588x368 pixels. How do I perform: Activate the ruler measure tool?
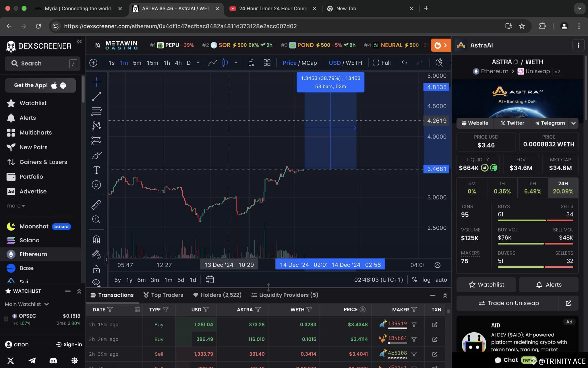pyautogui.click(x=96, y=205)
